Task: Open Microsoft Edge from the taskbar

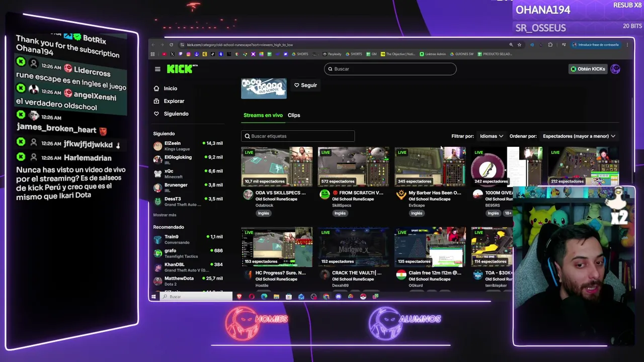Action: click(264, 297)
